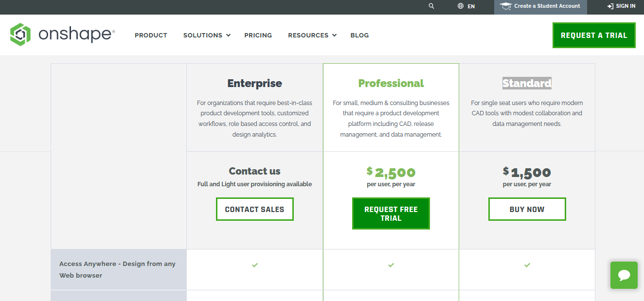This screenshot has height=301, width=644.
Task: Click the Enterprise plan description paragraph
Action: click(x=255, y=119)
